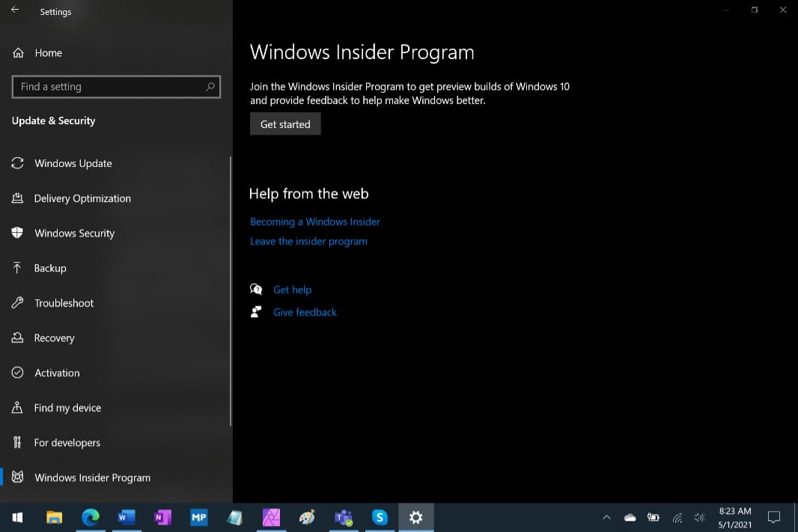Image resolution: width=798 pixels, height=532 pixels.
Task: Open the Backup settings page
Action: (50, 268)
